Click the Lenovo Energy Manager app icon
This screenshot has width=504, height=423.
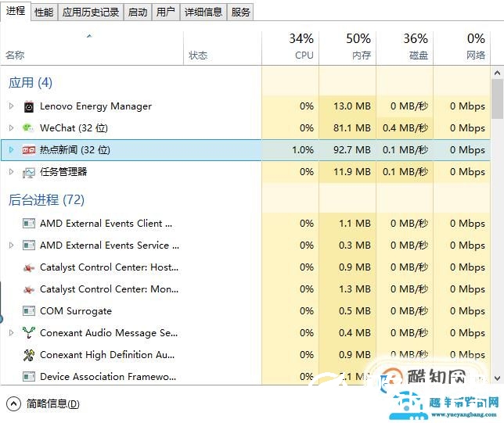[x=29, y=106]
